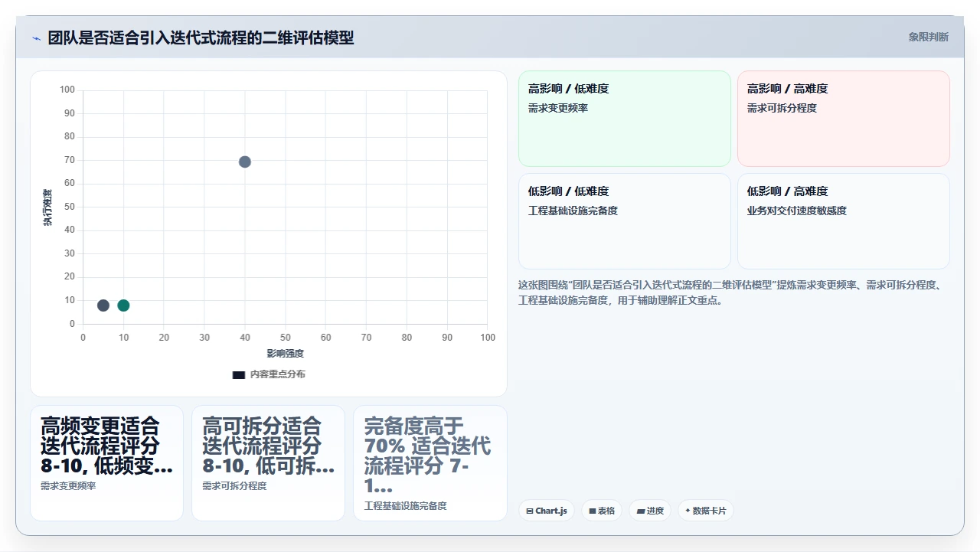The height and width of the screenshot is (552, 980).
Task: Click the Chart.js tag chip
Action: click(x=547, y=511)
